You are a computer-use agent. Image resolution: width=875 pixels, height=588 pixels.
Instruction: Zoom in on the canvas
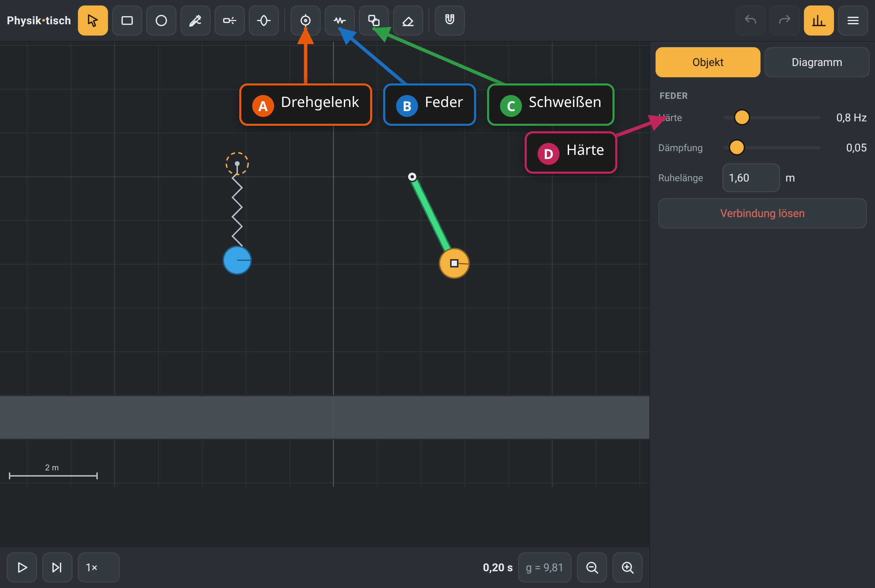pyautogui.click(x=627, y=567)
